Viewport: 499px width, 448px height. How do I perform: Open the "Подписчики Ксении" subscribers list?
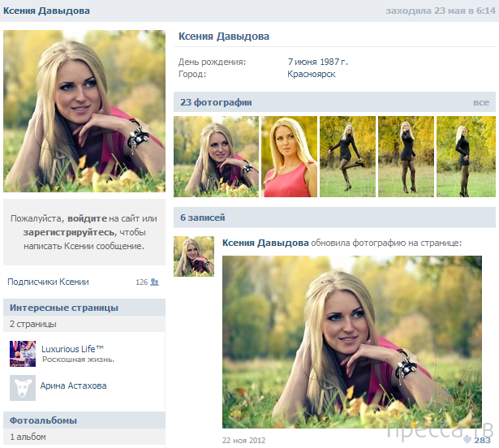pyautogui.click(x=48, y=282)
